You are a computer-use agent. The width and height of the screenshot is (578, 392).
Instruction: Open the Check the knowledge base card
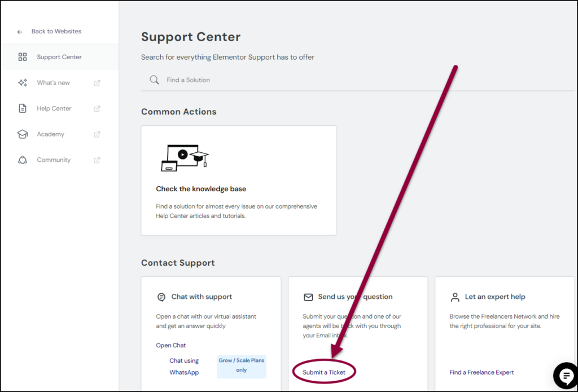coord(238,180)
